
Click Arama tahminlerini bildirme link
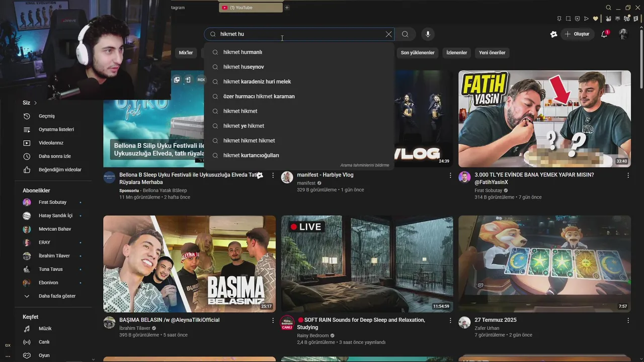[x=364, y=165]
